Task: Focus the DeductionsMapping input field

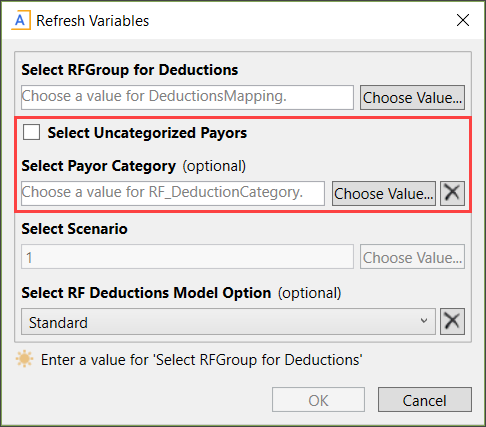Action: coord(187,97)
